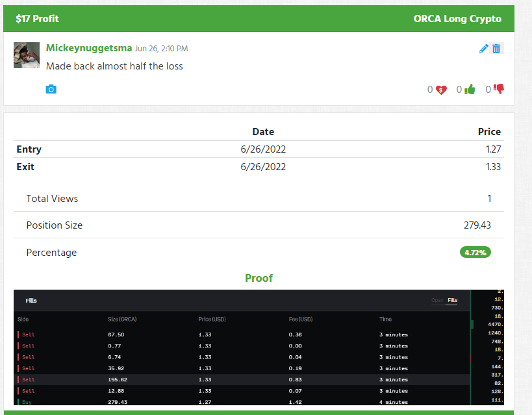Click the Fills title at top-left of proof image
Image resolution: width=532 pixels, height=415 pixels.
(31, 301)
